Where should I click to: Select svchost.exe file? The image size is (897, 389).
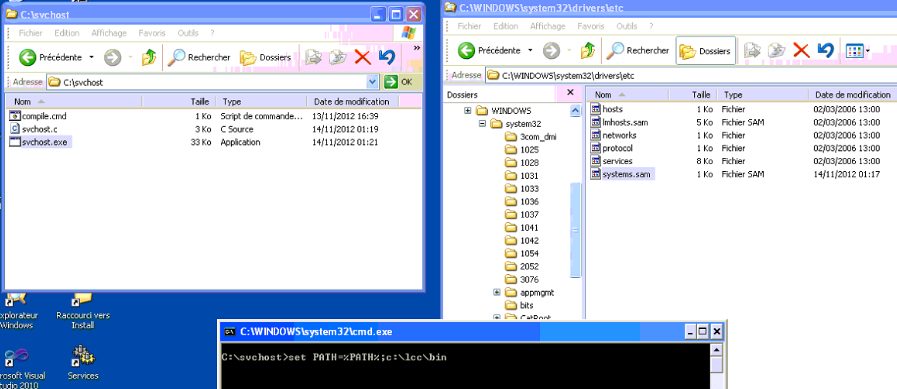click(41, 142)
